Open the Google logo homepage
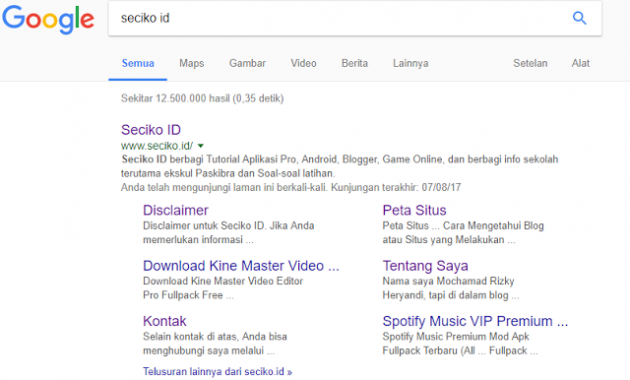630x380 pixels. pos(48,19)
